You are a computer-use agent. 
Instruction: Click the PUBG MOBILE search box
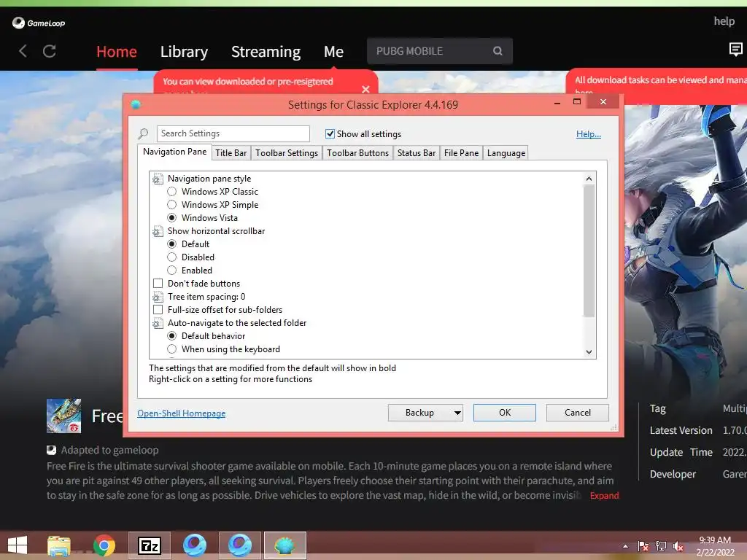pyautogui.click(x=440, y=51)
